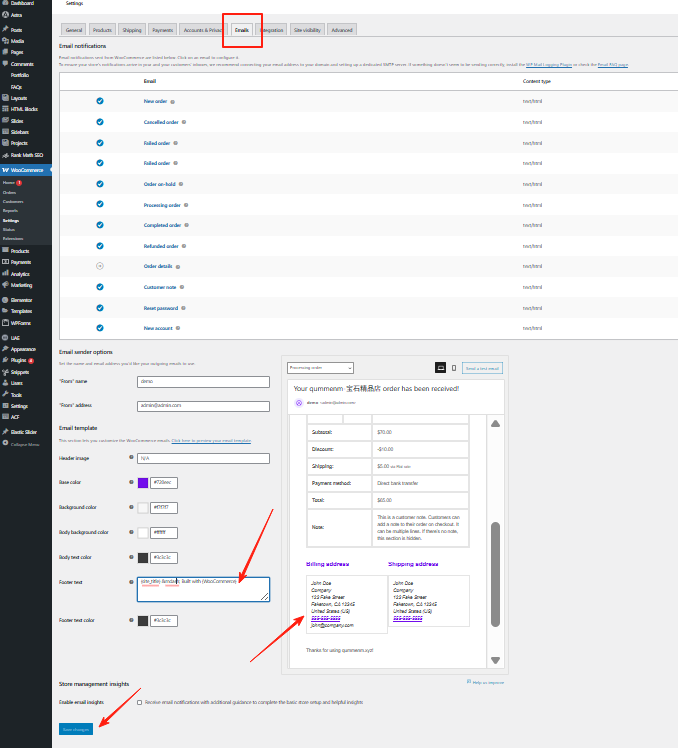The width and height of the screenshot is (678, 748).
Task: Open the WooCommerce sidebar menu
Action: 27,170
